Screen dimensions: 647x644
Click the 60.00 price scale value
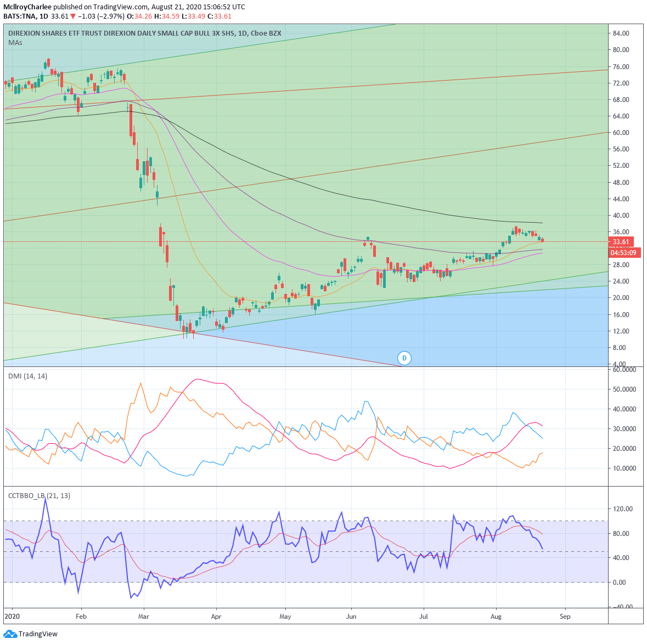621,132
